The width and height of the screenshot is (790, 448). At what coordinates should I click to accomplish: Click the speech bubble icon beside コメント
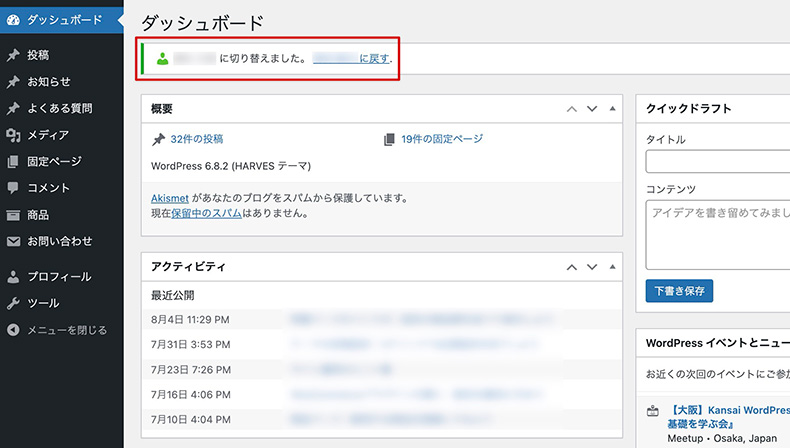(x=13, y=188)
